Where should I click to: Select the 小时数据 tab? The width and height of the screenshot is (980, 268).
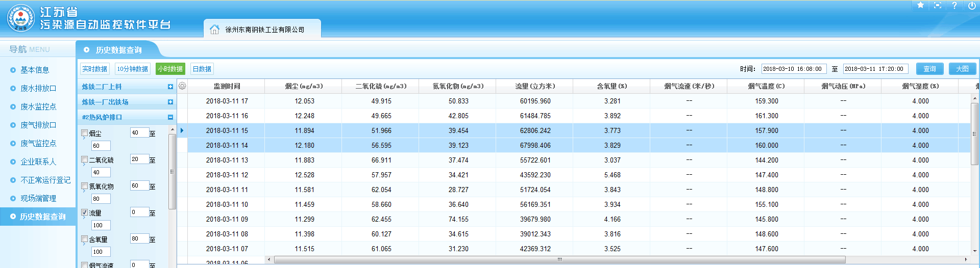tap(170, 69)
